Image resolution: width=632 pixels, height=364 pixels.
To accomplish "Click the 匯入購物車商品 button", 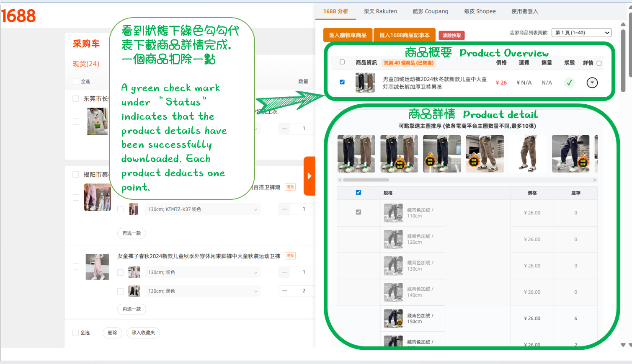I will click(x=348, y=35).
